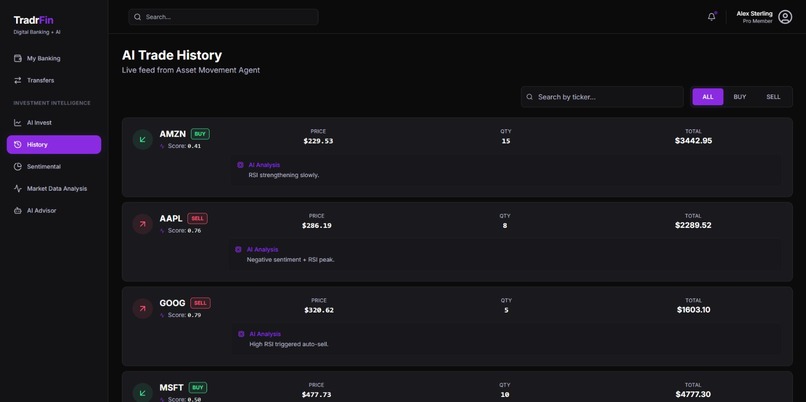Image resolution: width=806 pixels, height=402 pixels.
Task: Focus the top global search field
Action: point(223,17)
